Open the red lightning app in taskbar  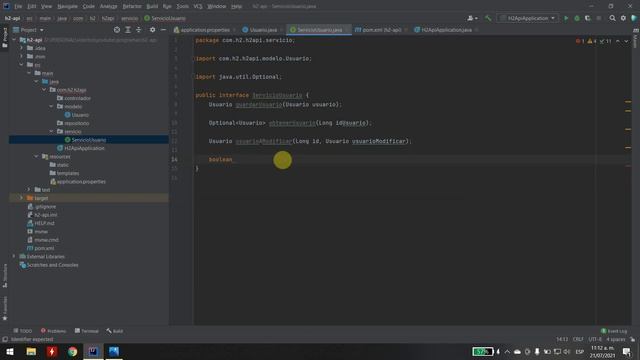coord(52,351)
